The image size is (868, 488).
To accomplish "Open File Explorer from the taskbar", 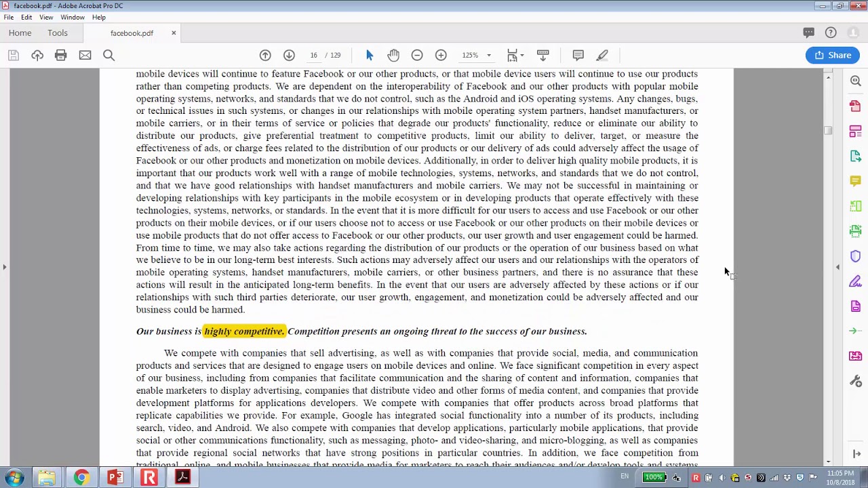I will click(x=47, y=478).
